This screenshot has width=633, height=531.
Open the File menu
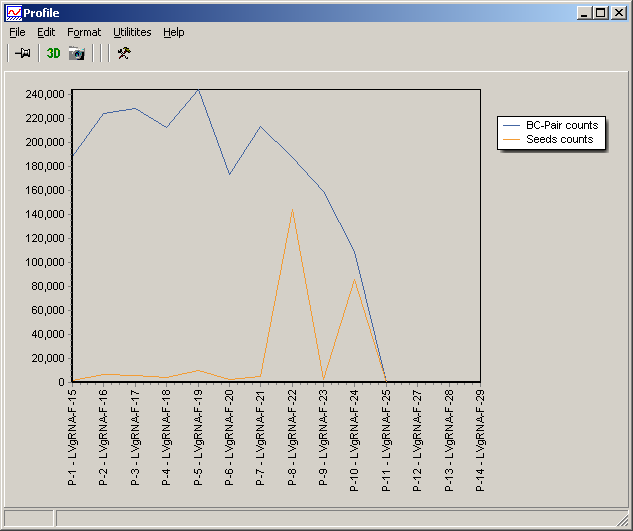[17, 32]
